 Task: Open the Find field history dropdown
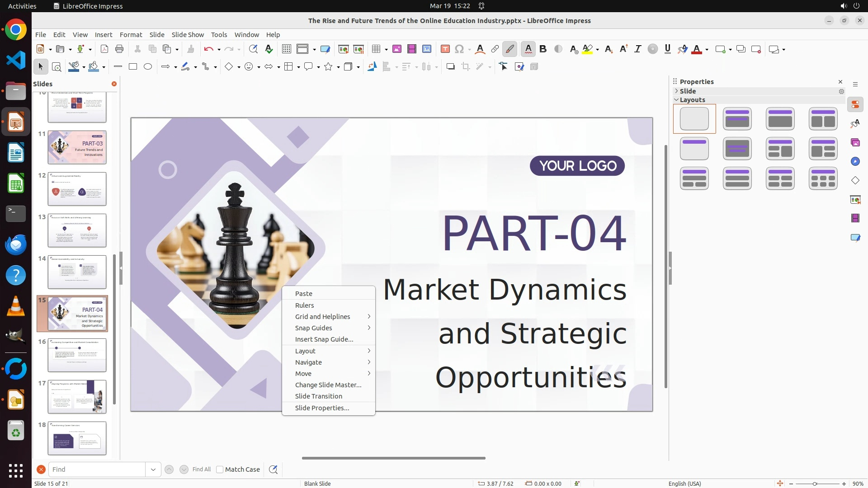coord(153,469)
